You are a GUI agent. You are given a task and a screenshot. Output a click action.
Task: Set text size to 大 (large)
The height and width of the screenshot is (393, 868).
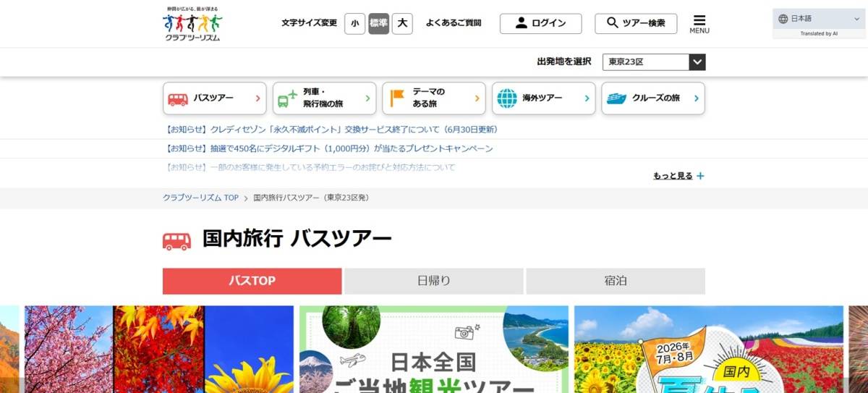click(402, 23)
